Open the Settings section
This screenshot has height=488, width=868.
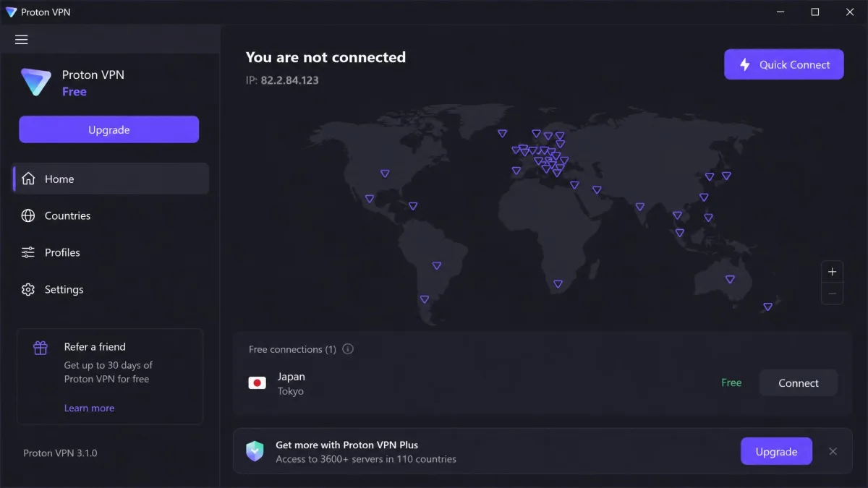coord(111,289)
